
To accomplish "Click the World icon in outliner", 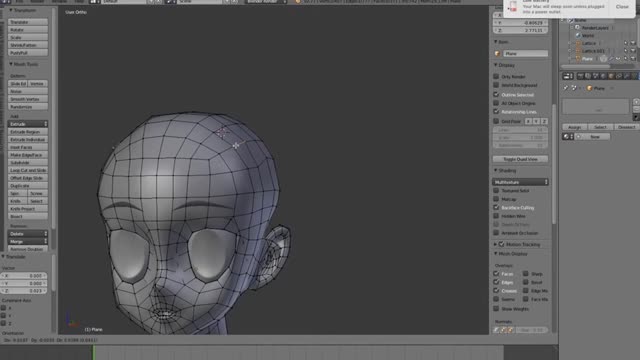I will [x=578, y=36].
